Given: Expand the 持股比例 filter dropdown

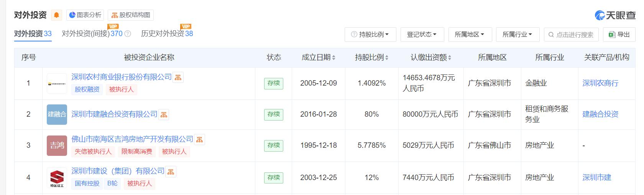Looking at the screenshot, I should 370,35.
